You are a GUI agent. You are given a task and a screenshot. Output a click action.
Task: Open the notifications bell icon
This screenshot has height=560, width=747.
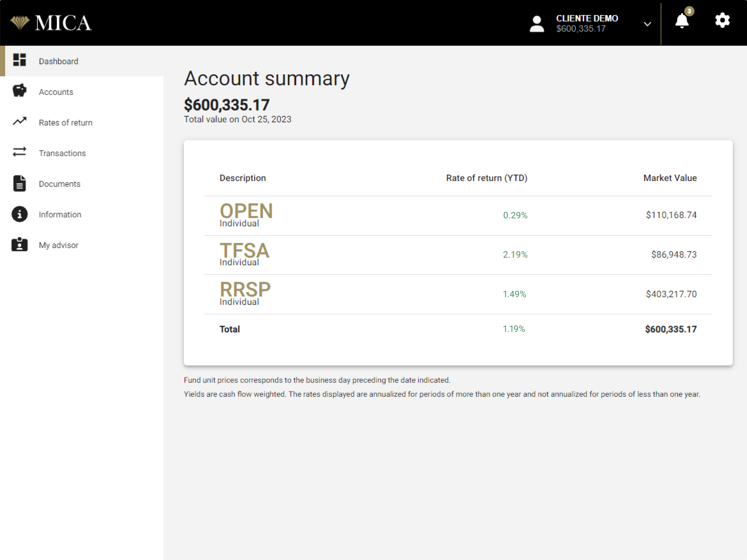click(681, 21)
